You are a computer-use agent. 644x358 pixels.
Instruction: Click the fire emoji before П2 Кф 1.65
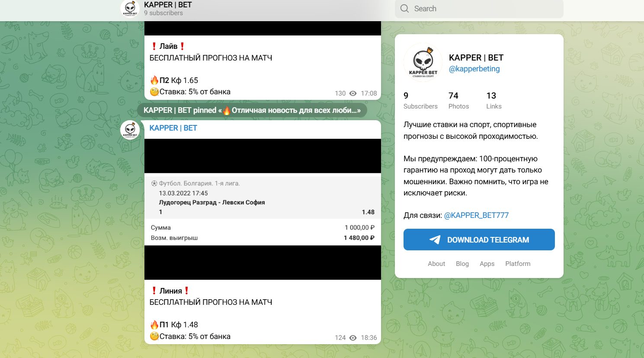154,80
